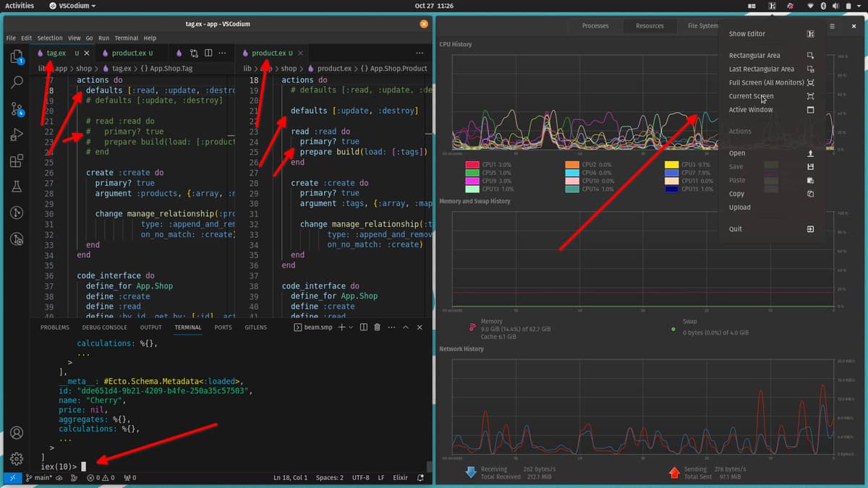Click the Bluetooth icon in the top bar
The image size is (868, 488).
pos(824,6)
